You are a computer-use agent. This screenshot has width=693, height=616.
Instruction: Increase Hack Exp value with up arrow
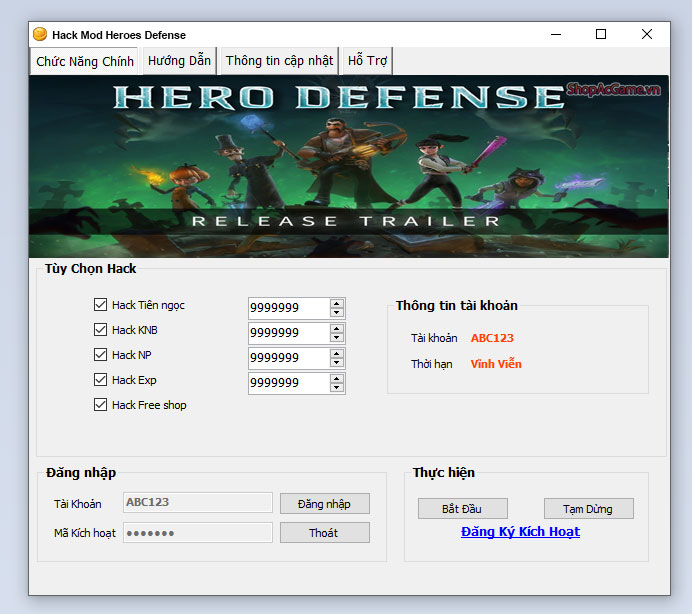(x=337, y=379)
